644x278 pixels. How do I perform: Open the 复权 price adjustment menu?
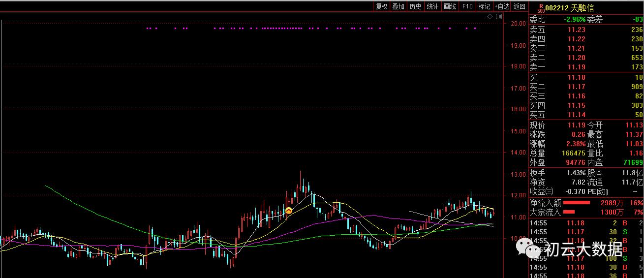(381, 6)
